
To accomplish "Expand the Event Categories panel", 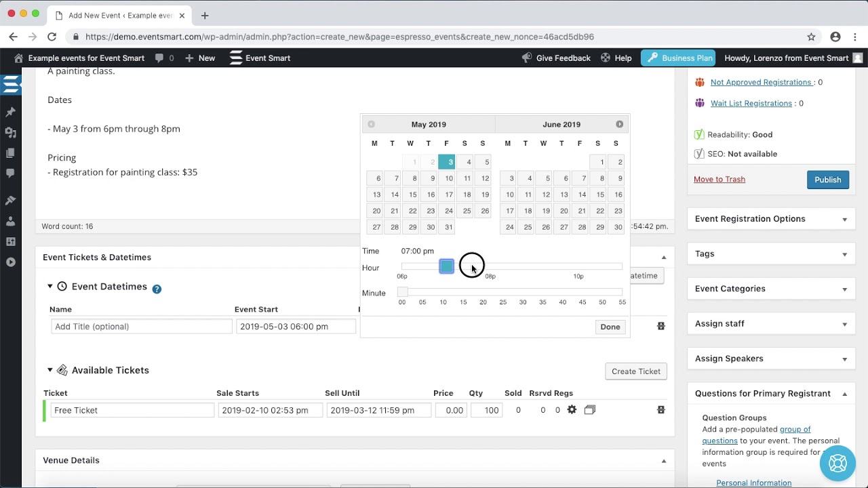I will tap(844, 289).
